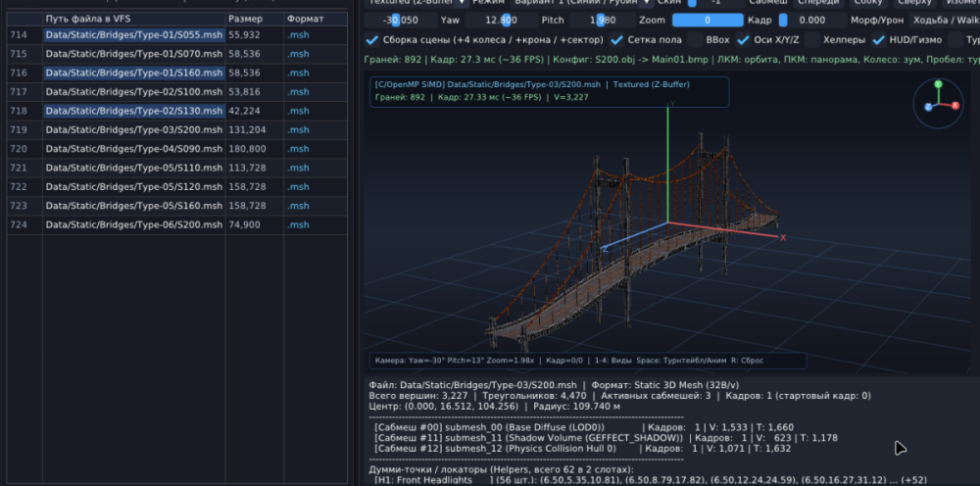Image resolution: width=980 pixels, height=486 pixels.
Task: Click the submesh_12 (Physics Collision Hull 0) entry
Action: pos(582,449)
